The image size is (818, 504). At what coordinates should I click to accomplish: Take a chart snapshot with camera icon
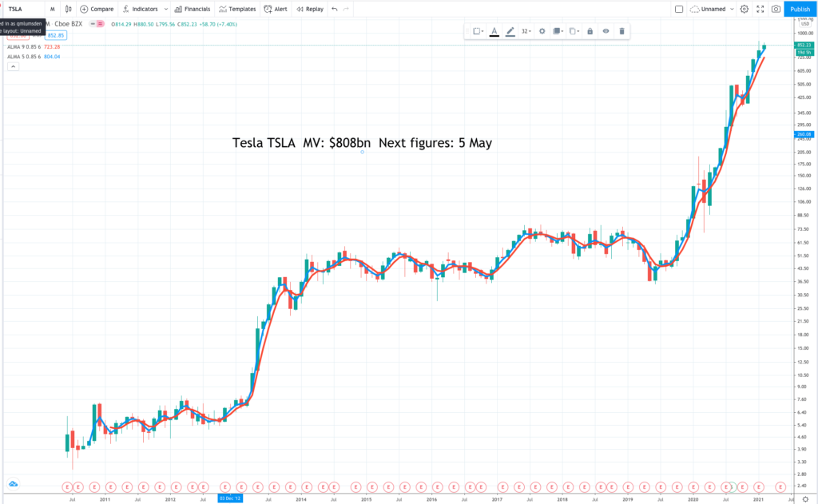776,9
